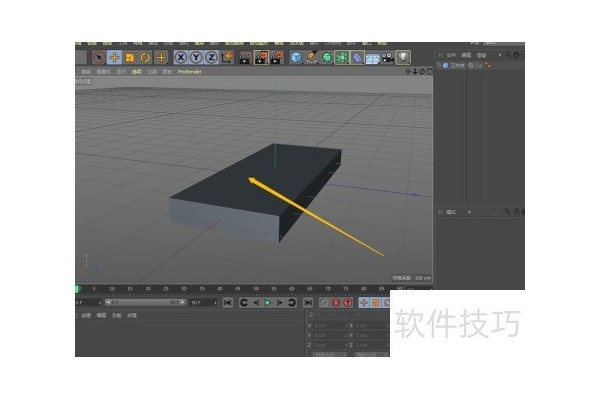This screenshot has width=600, height=400.
Task: Open the Attribute Manager 模式 menu
Action: [451, 212]
